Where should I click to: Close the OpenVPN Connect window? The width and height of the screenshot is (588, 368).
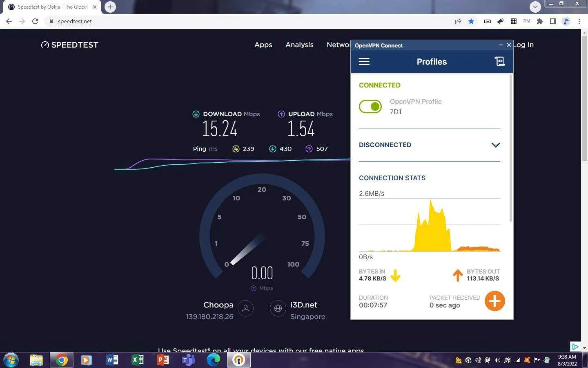pyautogui.click(x=509, y=45)
